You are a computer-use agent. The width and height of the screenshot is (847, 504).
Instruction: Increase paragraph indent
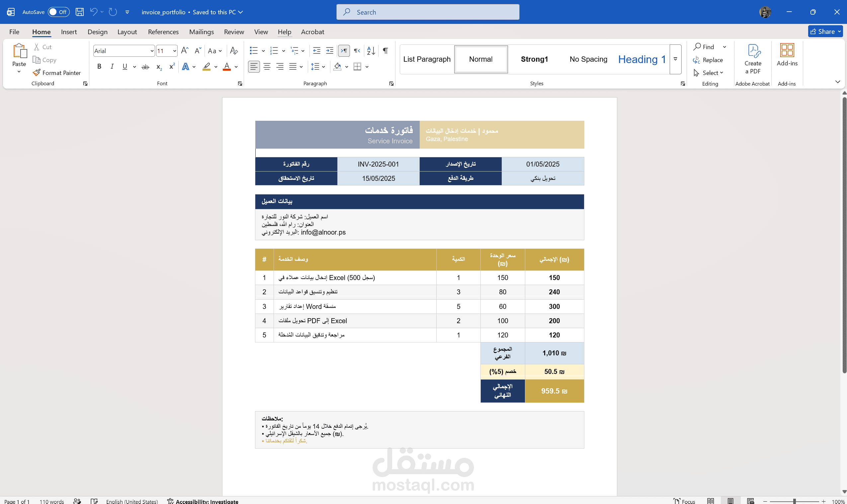click(x=330, y=51)
